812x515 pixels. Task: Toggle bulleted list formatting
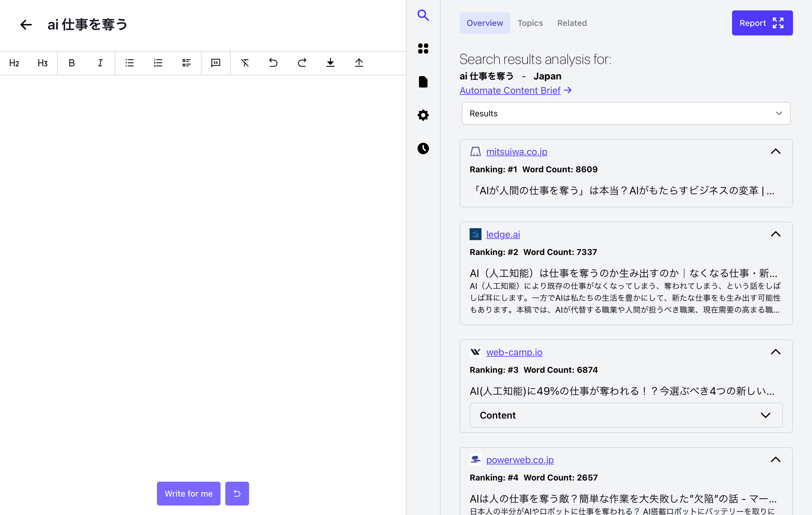coord(129,63)
